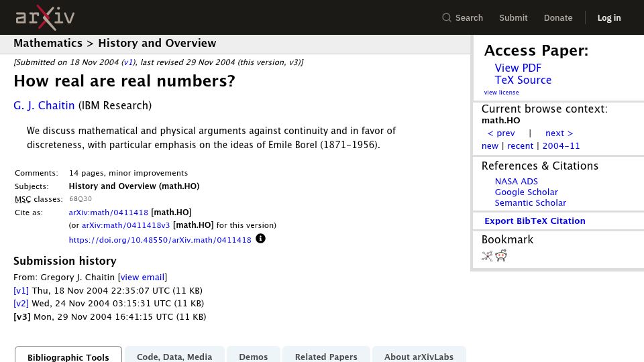The width and height of the screenshot is (644, 362).
Task: Go to next paper
Action: click(559, 133)
